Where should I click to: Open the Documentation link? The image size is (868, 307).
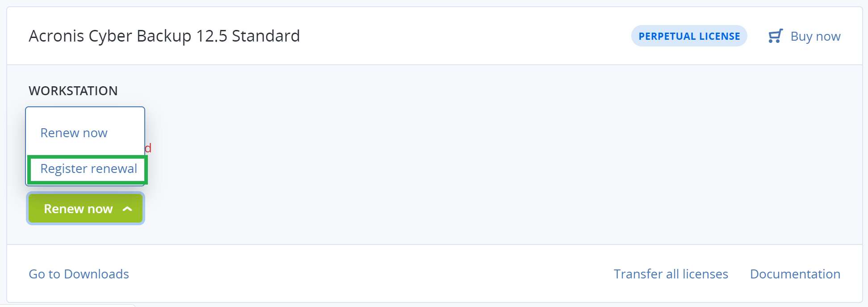(x=795, y=274)
